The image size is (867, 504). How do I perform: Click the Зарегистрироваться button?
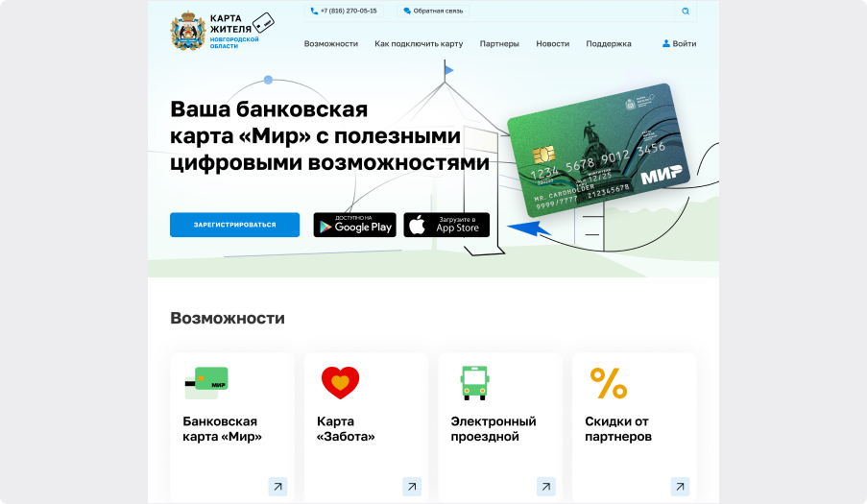(234, 225)
